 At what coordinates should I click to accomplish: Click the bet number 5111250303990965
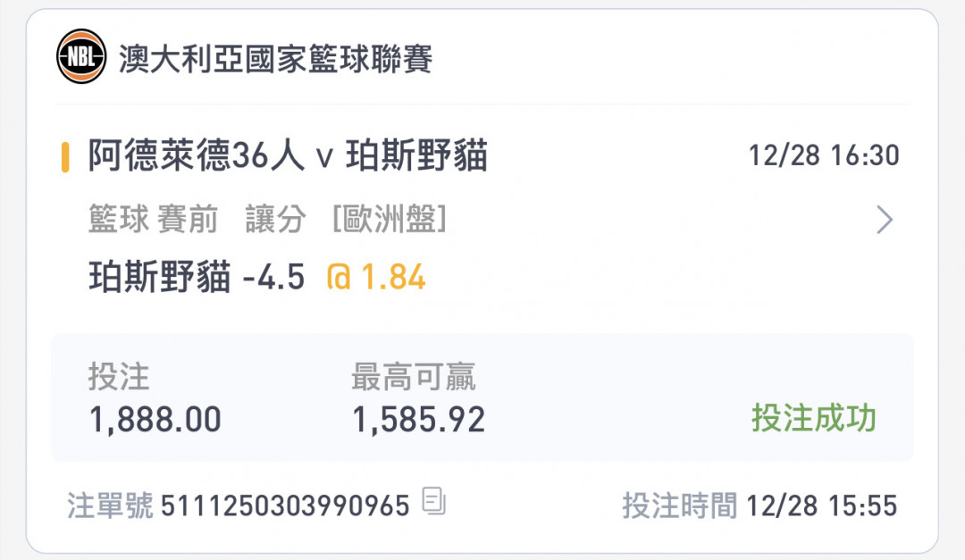click(285, 506)
